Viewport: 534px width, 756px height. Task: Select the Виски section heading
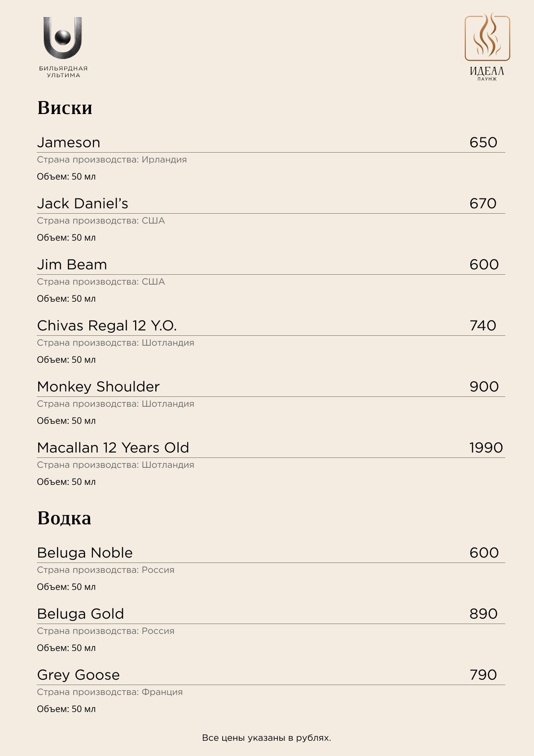(65, 108)
